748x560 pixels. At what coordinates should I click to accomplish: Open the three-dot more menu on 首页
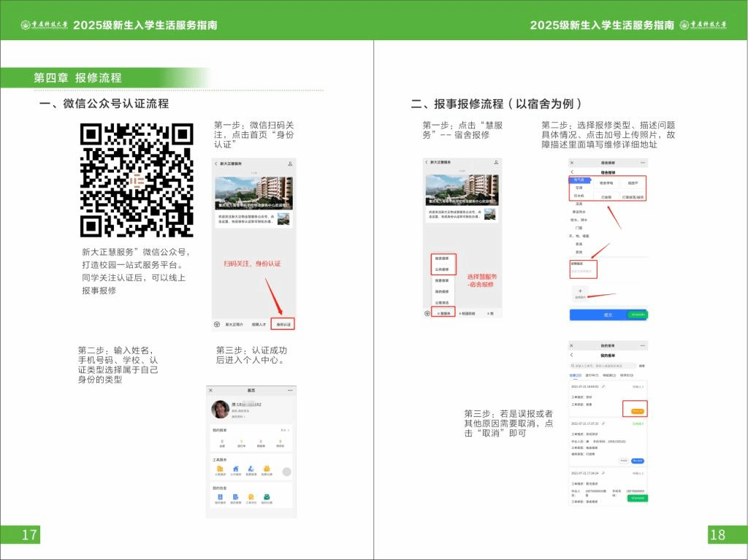291,391
